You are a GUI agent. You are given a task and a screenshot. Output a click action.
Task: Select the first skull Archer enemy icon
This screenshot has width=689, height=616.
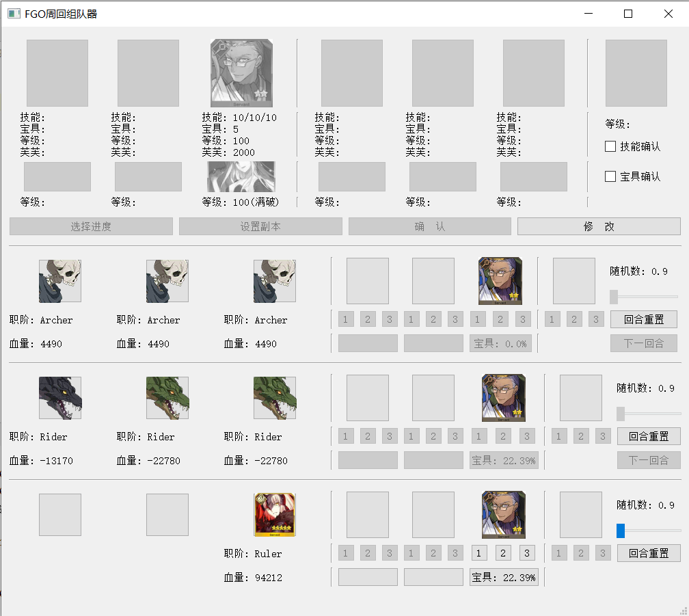(x=60, y=281)
